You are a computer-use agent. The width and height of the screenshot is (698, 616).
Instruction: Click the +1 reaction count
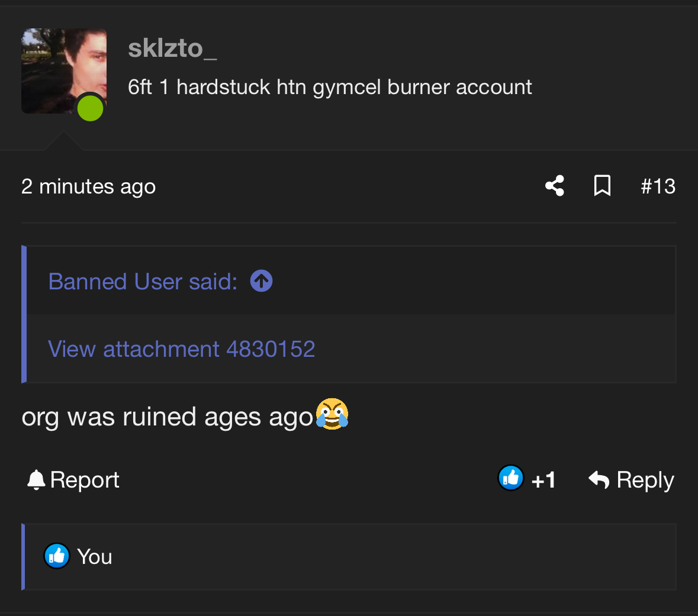coord(543,480)
